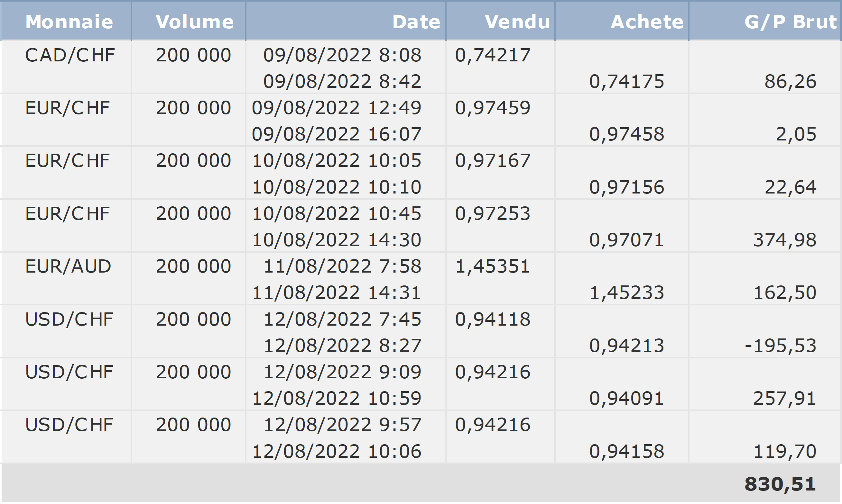Click the date 10/08/2022 10:05
The height and width of the screenshot is (504, 842).
tap(337, 161)
